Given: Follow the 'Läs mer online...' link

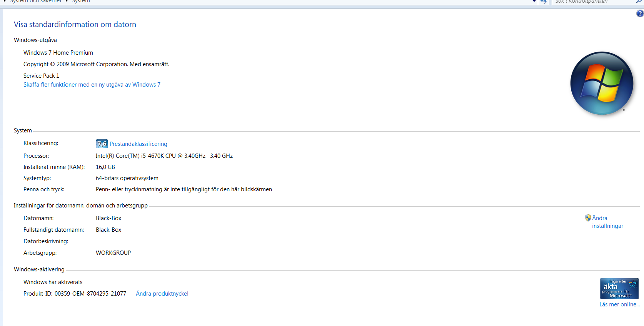Looking at the screenshot, I should [x=619, y=304].
